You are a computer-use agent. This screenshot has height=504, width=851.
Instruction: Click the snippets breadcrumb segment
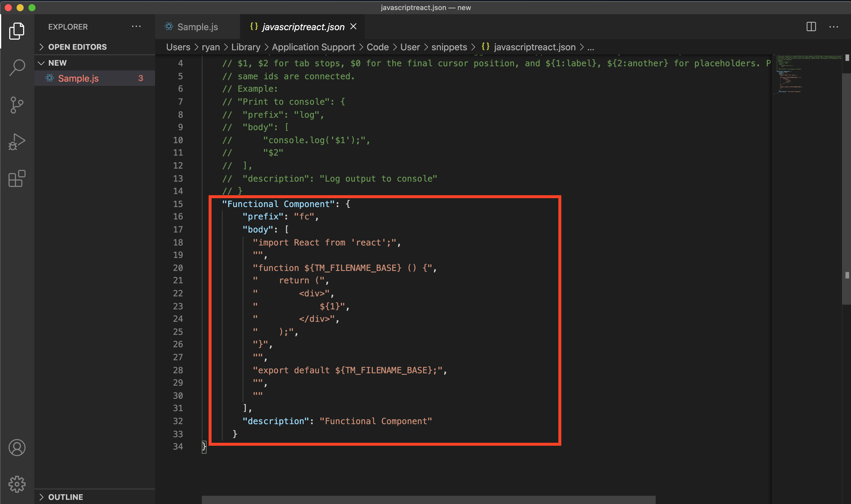coord(449,47)
